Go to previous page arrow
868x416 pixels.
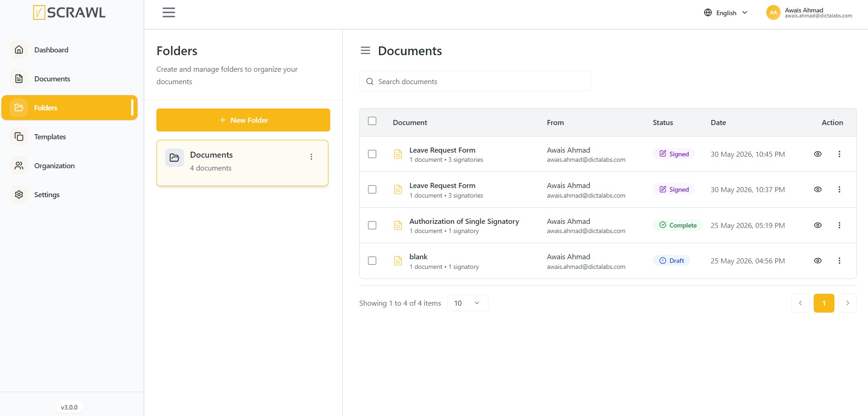point(800,303)
